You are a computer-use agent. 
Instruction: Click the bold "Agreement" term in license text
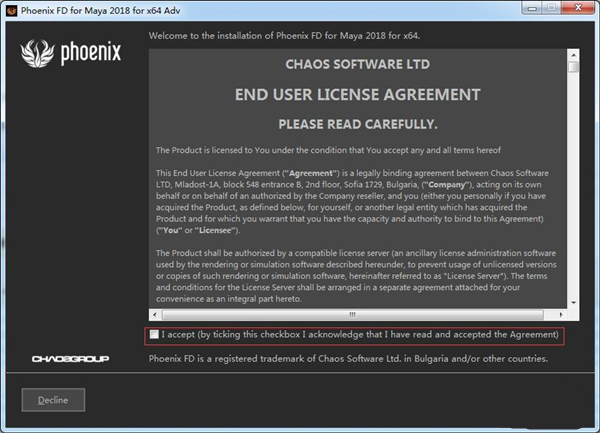[x=311, y=173]
